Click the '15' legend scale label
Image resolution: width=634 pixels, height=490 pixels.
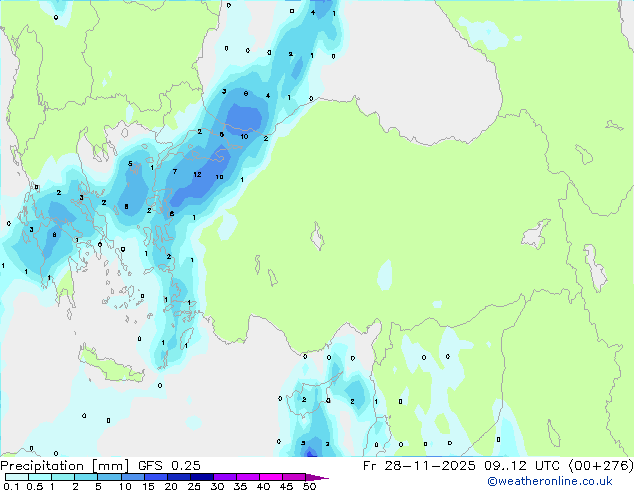tap(148, 486)
